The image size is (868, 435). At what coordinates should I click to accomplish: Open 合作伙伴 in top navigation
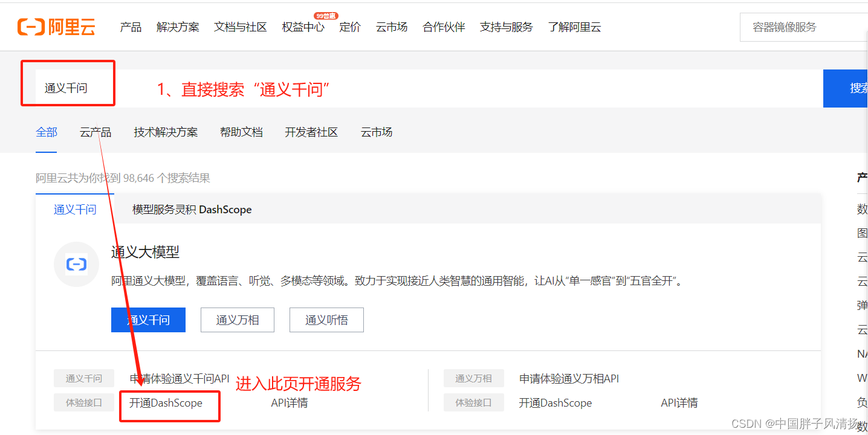444,27
